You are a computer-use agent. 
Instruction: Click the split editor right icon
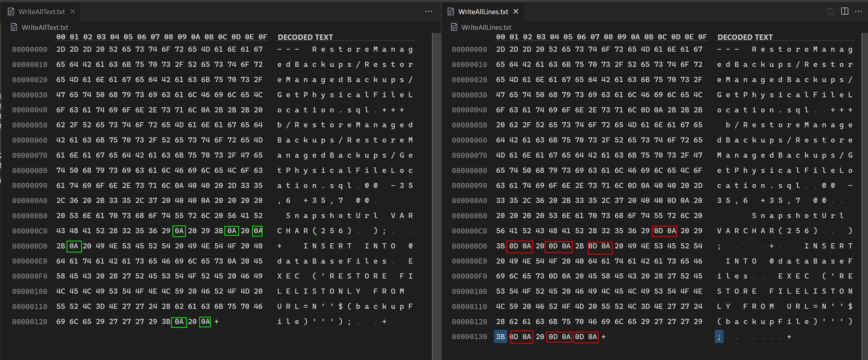(x=844, y=12)
